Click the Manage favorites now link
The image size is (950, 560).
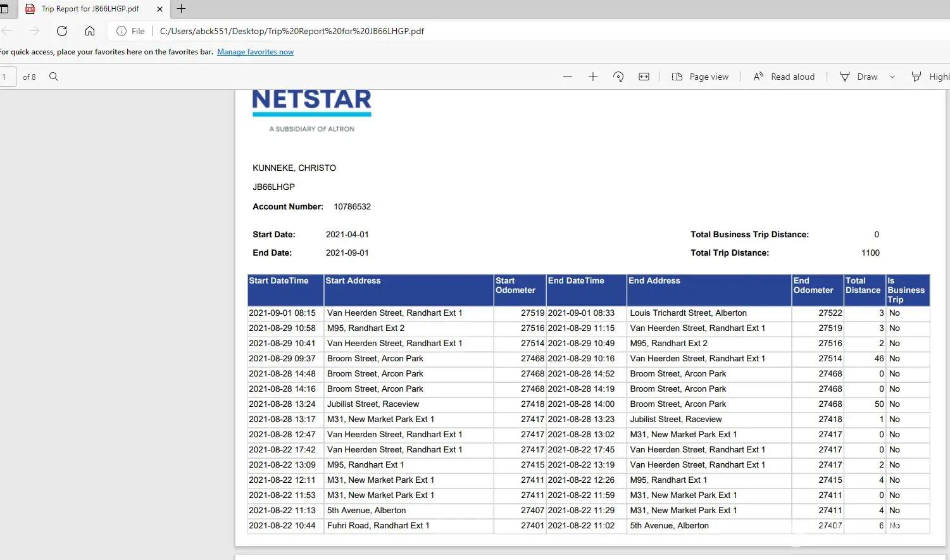coord(255,52)
